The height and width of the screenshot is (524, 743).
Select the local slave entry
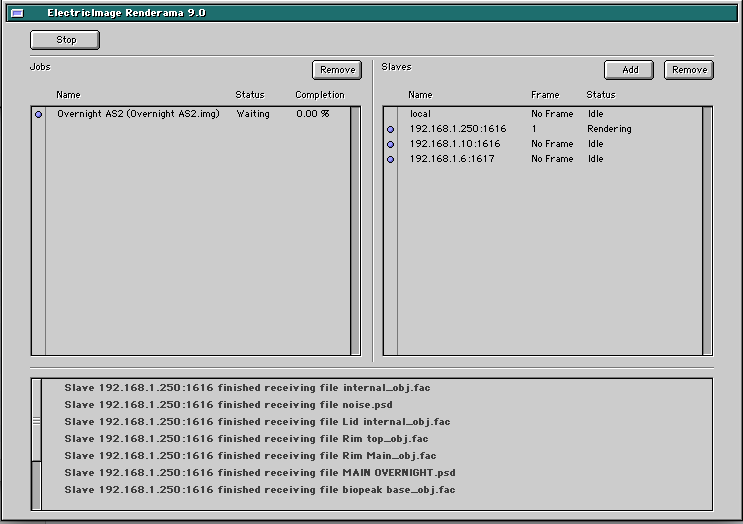[420, 114]
